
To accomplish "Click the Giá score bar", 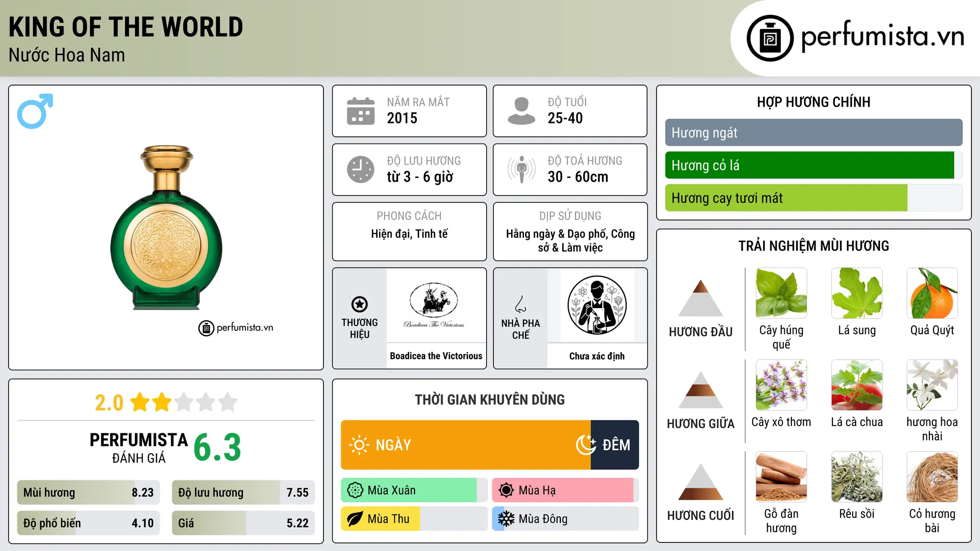I will [243, 523].
